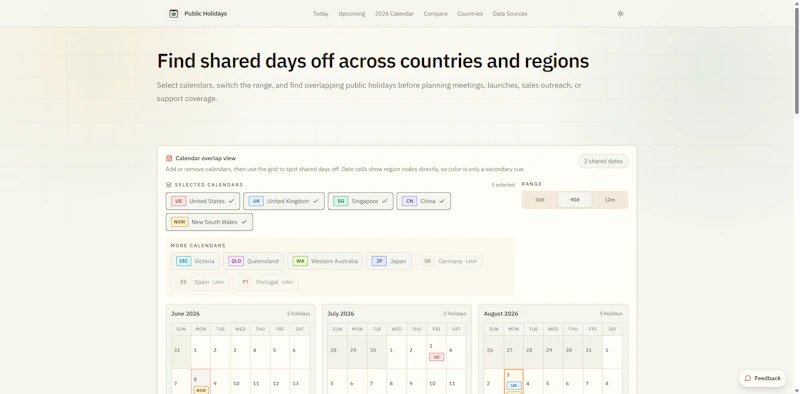Image resolution: width=800 pixels, height=394 pixels.
Task: Open the Today nav link
Action: 320,14
